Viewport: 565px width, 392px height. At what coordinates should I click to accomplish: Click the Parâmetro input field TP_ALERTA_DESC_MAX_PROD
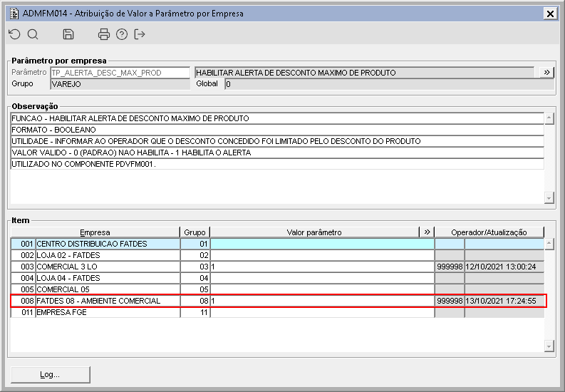tap(120, 73)
